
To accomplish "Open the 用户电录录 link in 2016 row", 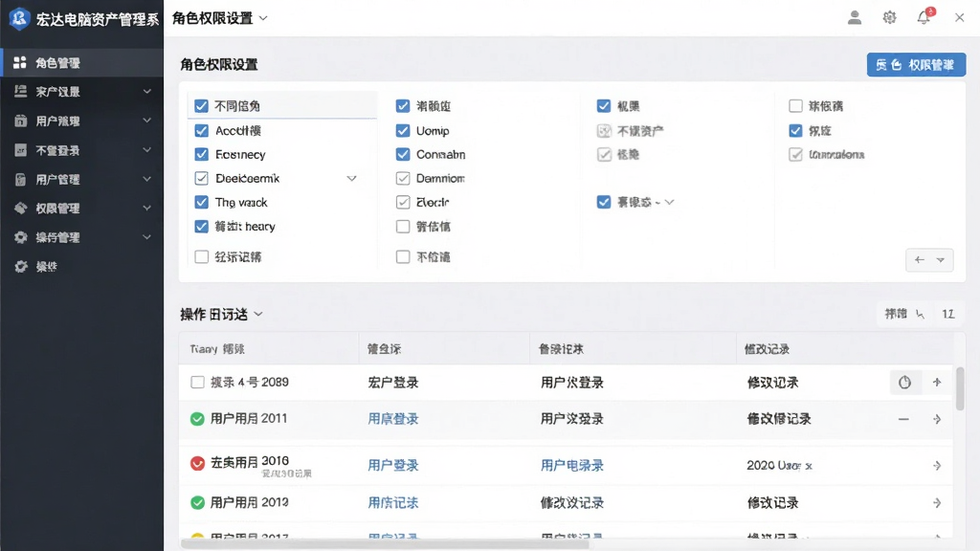I will click(572, 466).
